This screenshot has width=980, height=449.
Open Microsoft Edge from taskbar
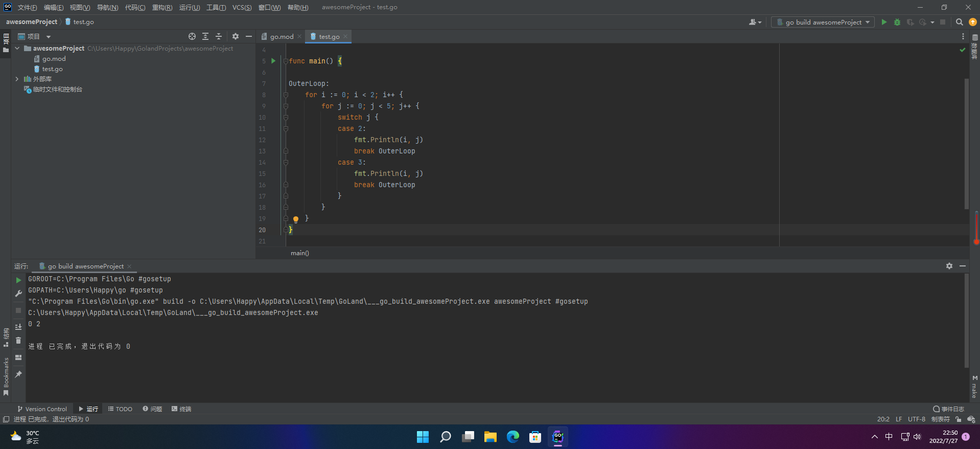512,437
